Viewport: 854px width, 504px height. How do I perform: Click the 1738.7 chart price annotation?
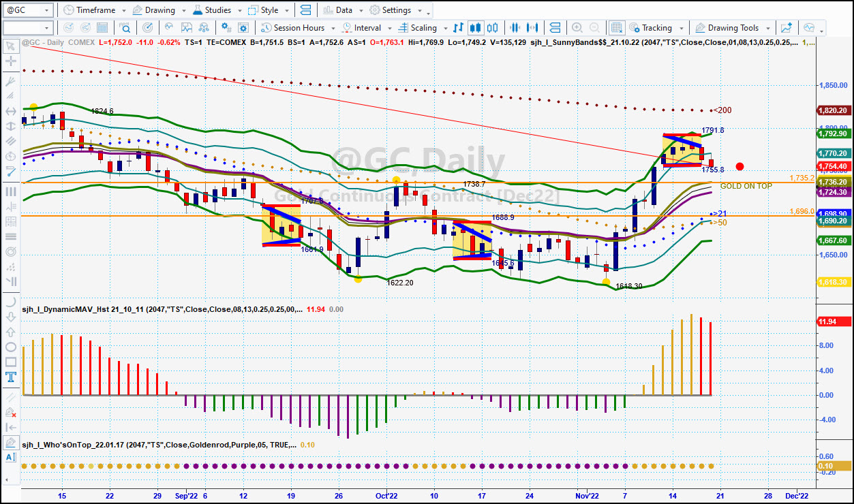474,184
